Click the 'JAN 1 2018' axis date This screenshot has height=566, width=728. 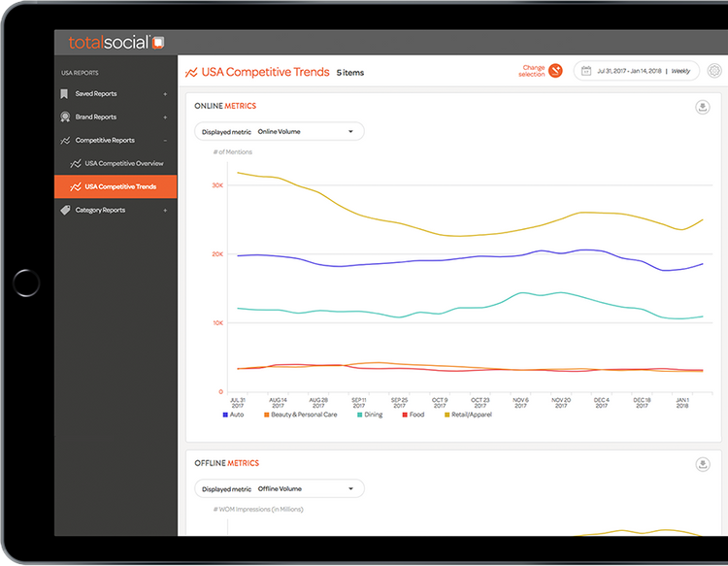(682, 403)
